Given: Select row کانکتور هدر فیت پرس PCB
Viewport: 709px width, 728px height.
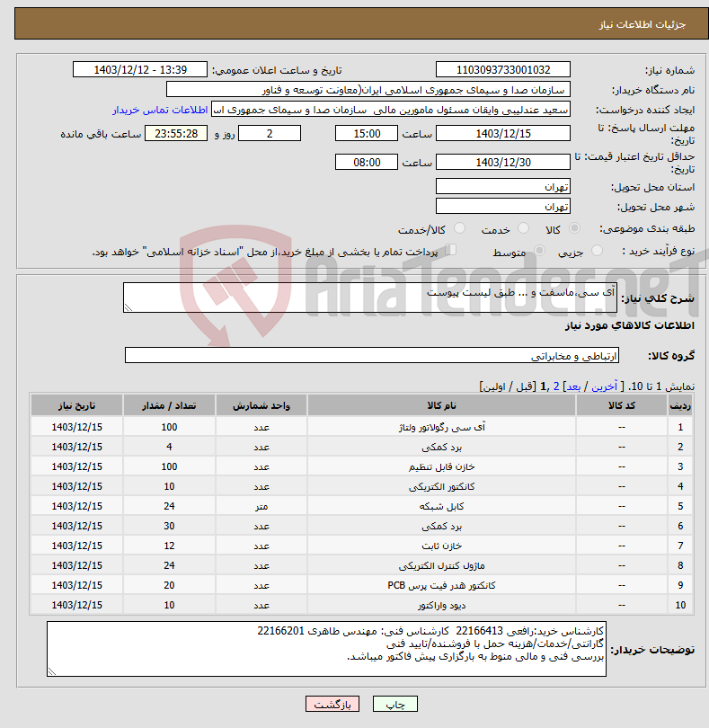Looking at the screenshot, I should click(x=362, y=585).
